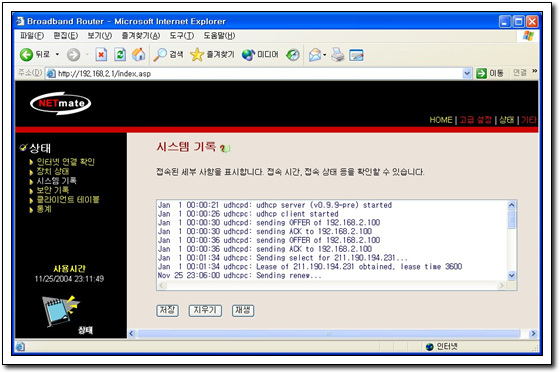This screenshot has width=560, height=373.
Task: Click the 지우기 button
Action: (205, 310)
